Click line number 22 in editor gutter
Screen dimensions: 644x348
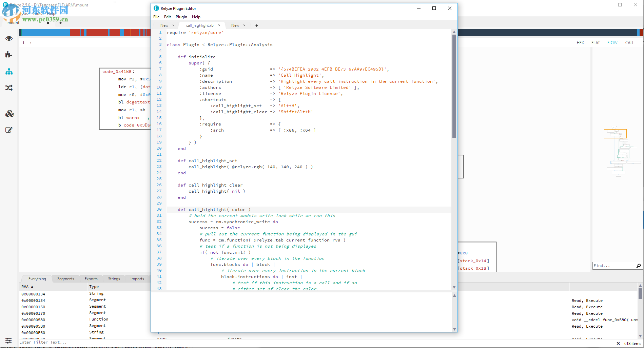pyautogui.click(x=159, y=160)
